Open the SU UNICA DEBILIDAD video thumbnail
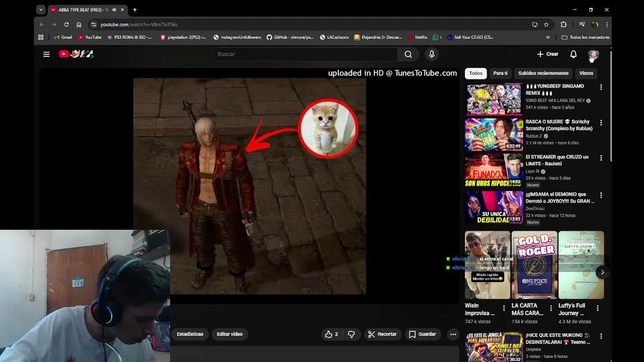644x362 pixels. point(494,207)
